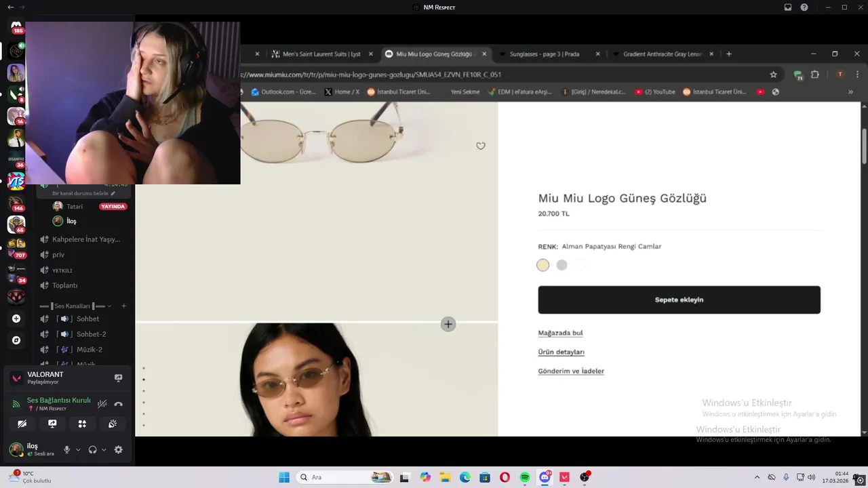The image size is (868, 488).
Task: Open File Explorer from the taskbar
Action: [445, 477]
